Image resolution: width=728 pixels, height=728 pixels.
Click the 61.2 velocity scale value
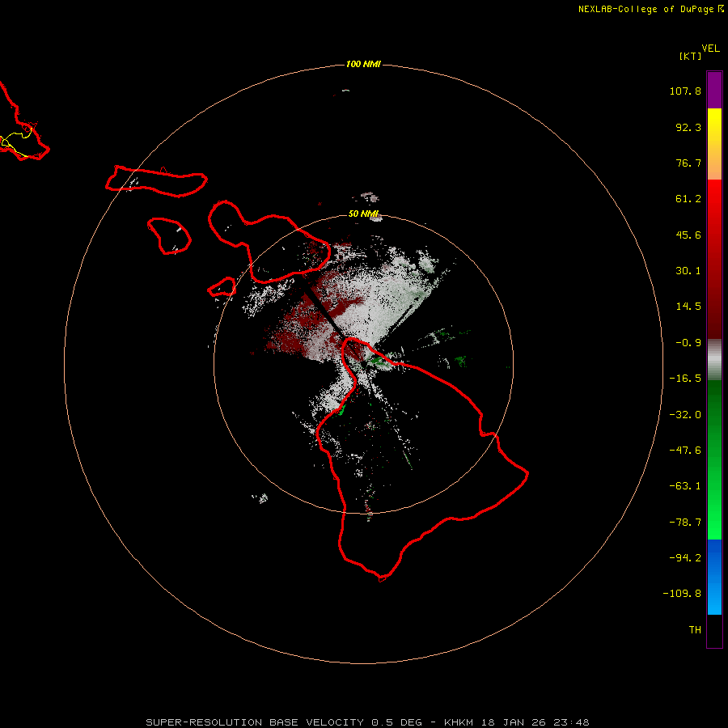coord(688,199)
